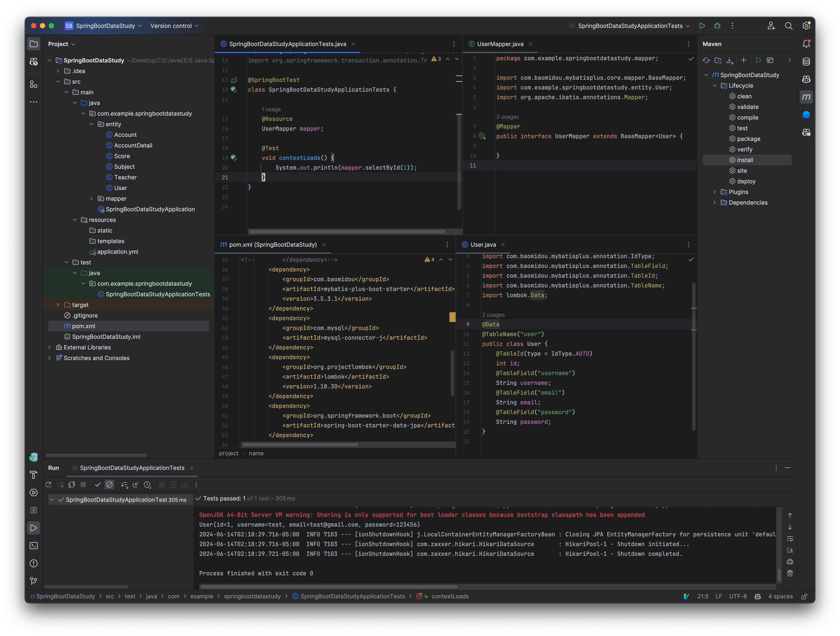This screenshot has height=636, width=840.
Task: Open the Terminal tool window icon
Action: [33, 546]
